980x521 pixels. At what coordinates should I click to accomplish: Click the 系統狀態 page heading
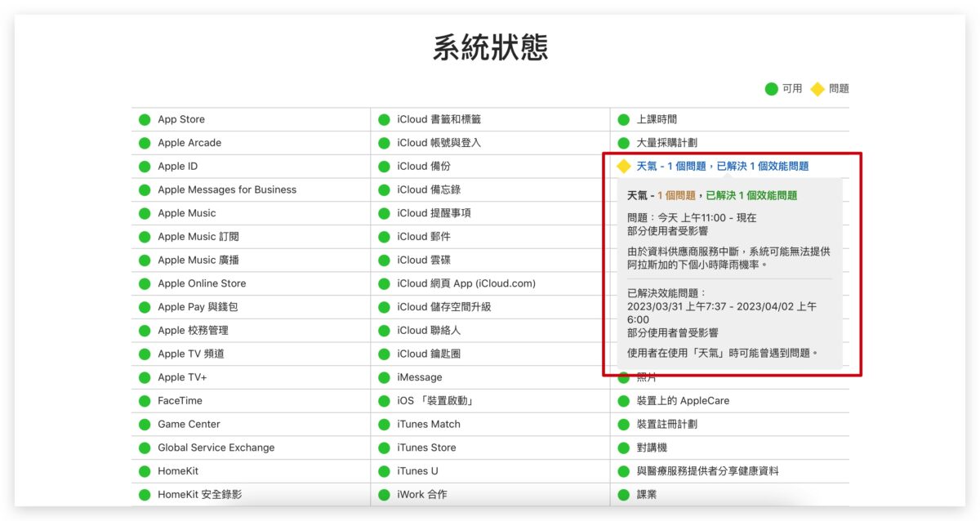tap(490, 48)
